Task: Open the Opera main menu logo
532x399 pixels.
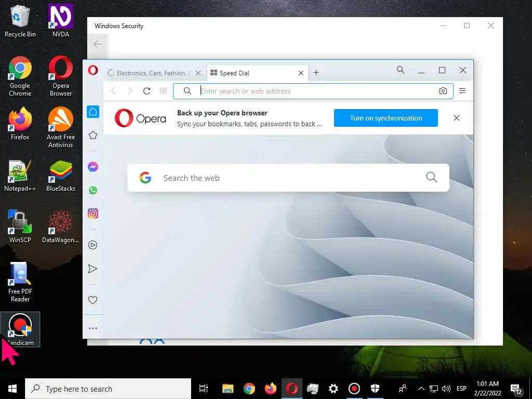Action: click(x=93, y=70)
